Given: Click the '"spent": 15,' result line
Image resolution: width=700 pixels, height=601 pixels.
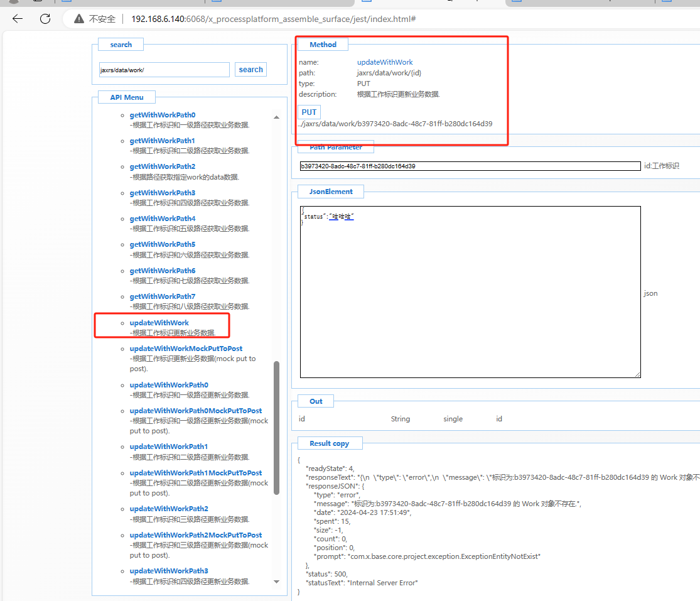Looking at the screenshot, I should (332, 521).
